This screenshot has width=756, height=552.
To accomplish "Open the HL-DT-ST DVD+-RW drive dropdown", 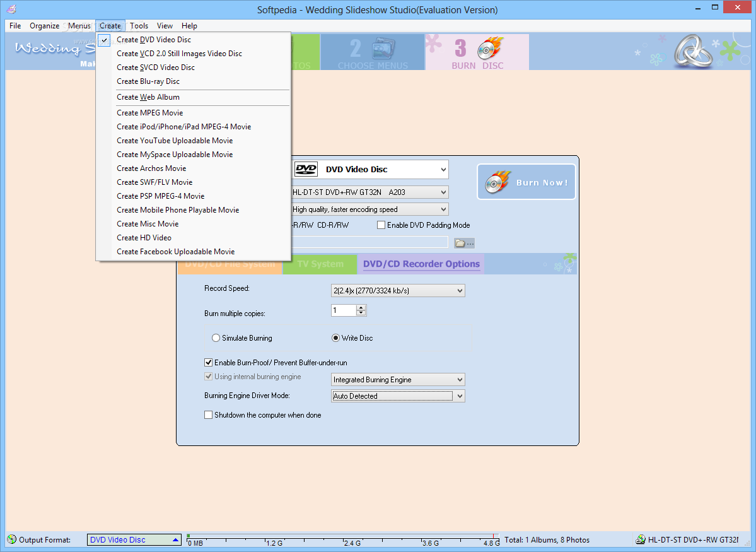I will point(443,192).
